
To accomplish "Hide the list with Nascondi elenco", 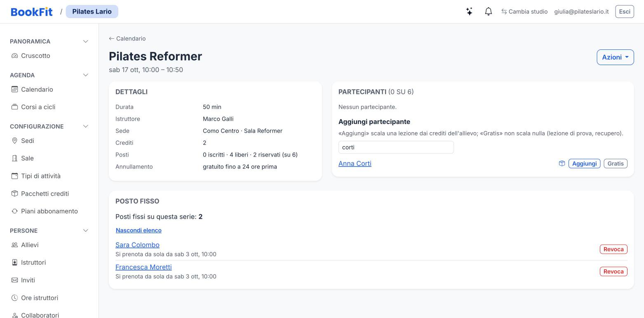I will coord(139,230).
